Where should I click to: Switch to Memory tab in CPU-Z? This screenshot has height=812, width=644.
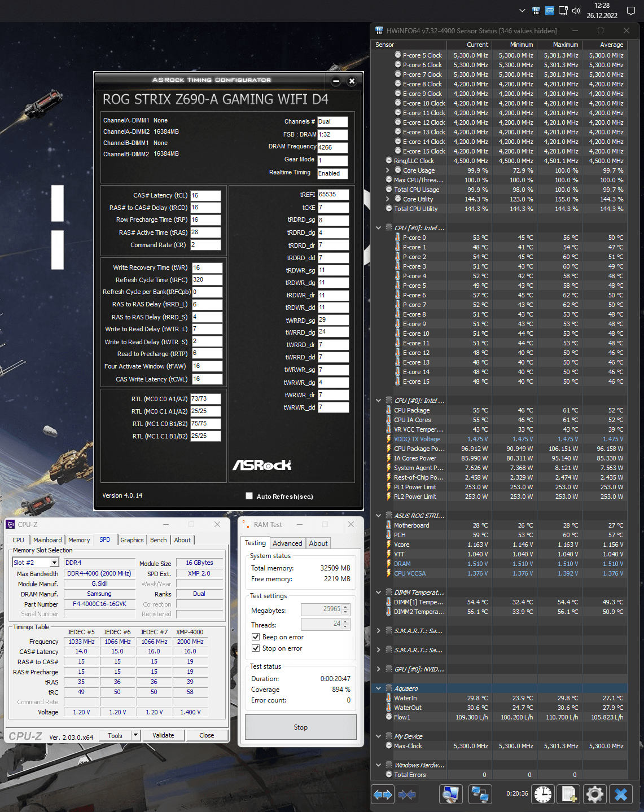[79, 540]
